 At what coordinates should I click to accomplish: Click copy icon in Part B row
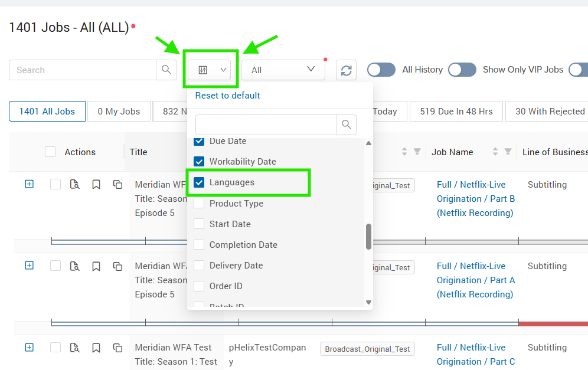(117, 185)
